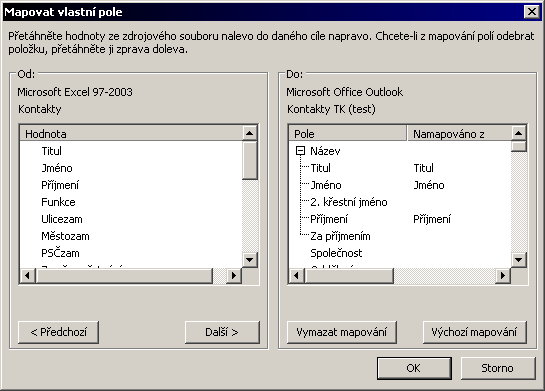
Task: Click the Hodnota column header
Action: coord(131,134)
